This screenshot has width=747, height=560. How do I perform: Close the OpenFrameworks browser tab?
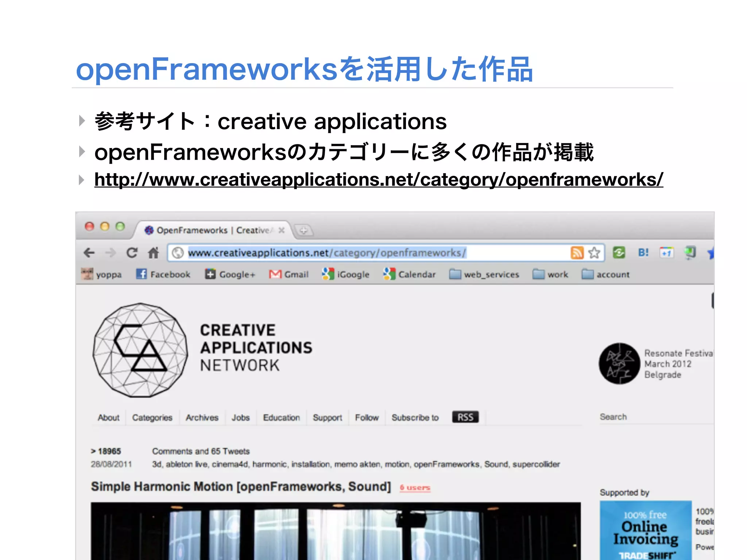[281, 230]
